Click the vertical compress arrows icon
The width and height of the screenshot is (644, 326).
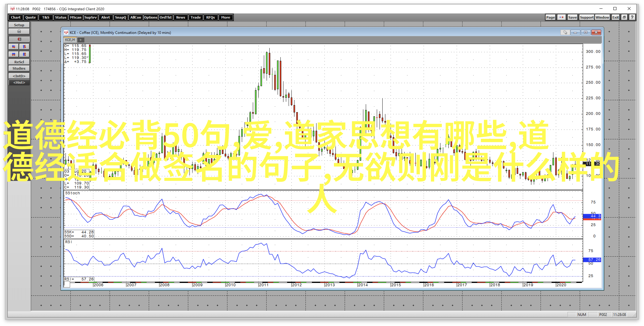tap(24, 54)
